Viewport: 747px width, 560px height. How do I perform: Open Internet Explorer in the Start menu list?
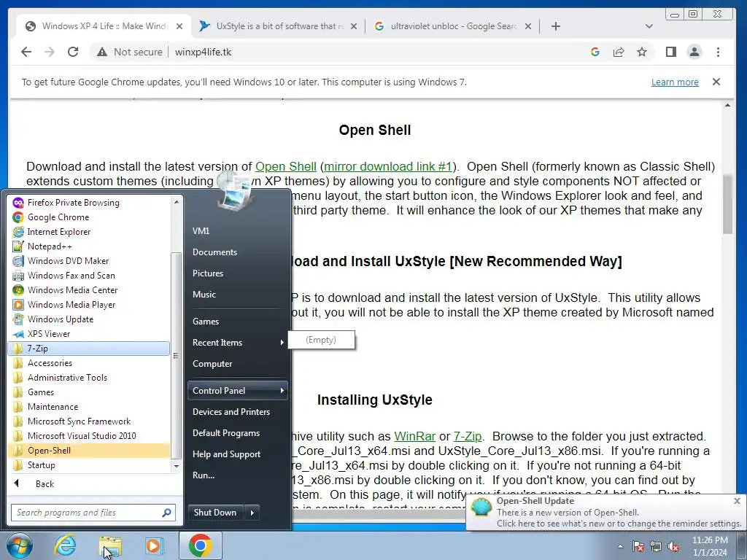(89, 232)
